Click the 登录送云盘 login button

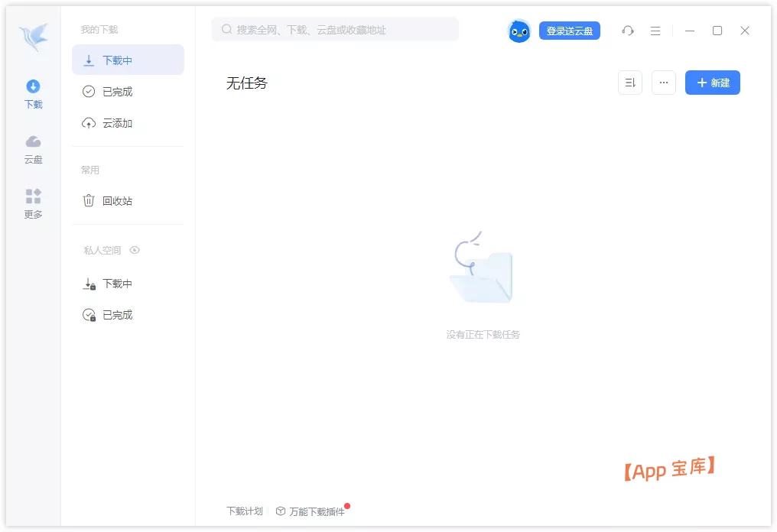tap(570, 31)
